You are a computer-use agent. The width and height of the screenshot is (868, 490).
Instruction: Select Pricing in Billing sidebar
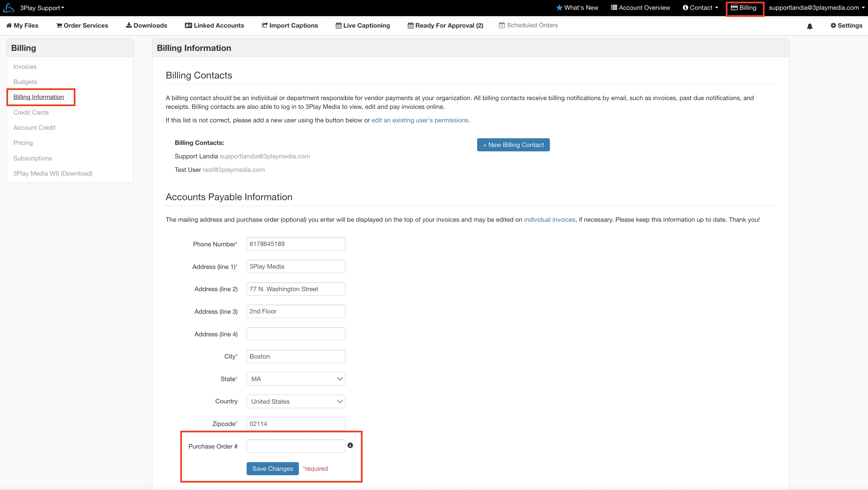(x=23, y=143)
